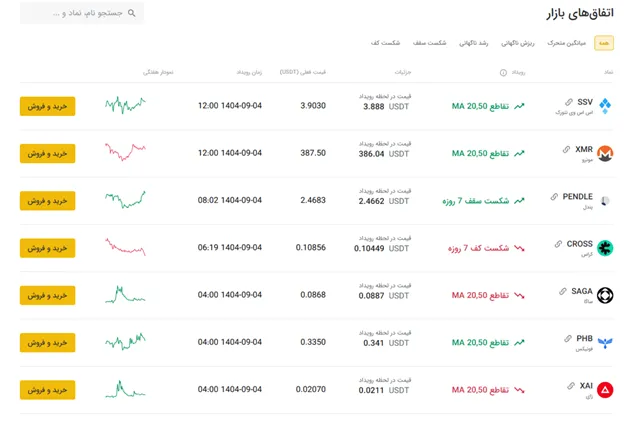Click the XAI coin logo icon

pyautogui.click(x=605, y=390)
